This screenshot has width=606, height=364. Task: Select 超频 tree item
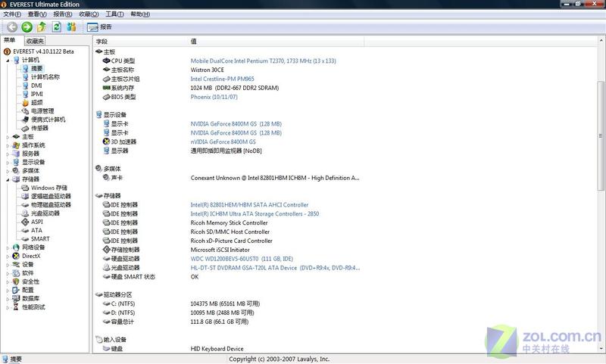(36, 102)
